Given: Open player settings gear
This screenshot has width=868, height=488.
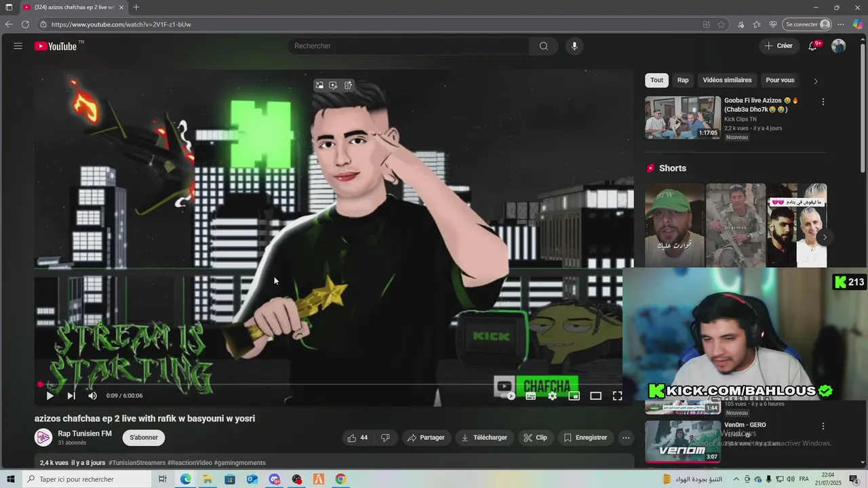Looking at the screenshot, I should tap(553, 396).
